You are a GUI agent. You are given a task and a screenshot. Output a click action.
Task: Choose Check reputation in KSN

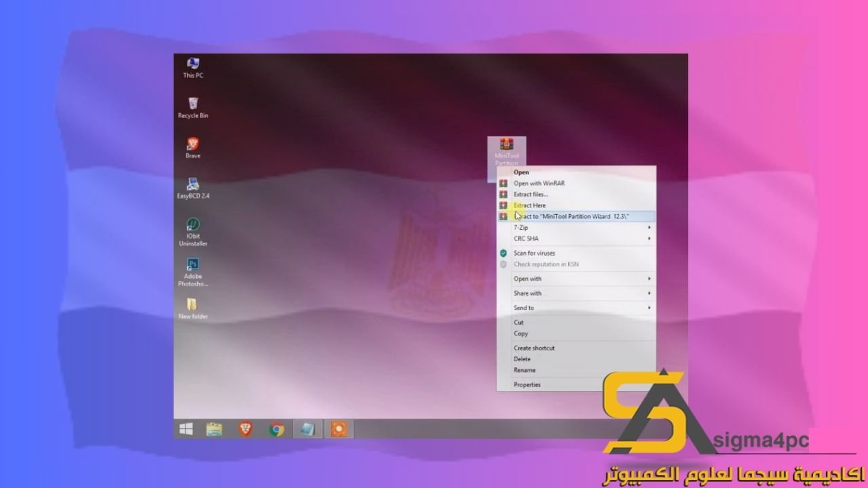tap(576, 264)
